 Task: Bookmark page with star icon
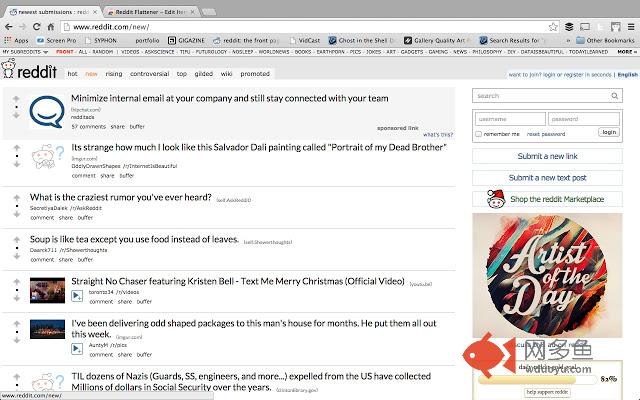tap(553, 27)
